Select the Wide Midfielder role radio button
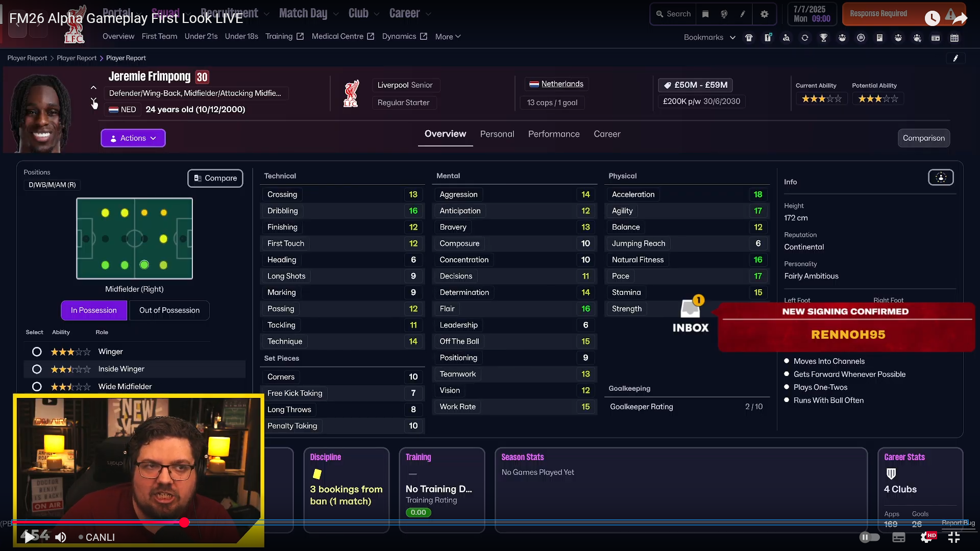Image resolution: width=980 pixels, height=551 pixels. coord(37,387)
